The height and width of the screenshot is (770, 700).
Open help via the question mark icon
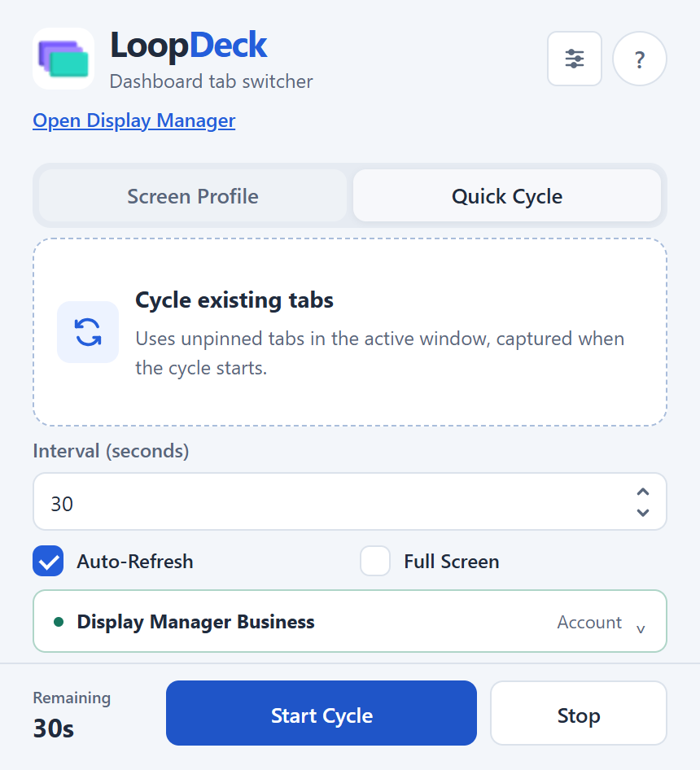tap(639, 59)
